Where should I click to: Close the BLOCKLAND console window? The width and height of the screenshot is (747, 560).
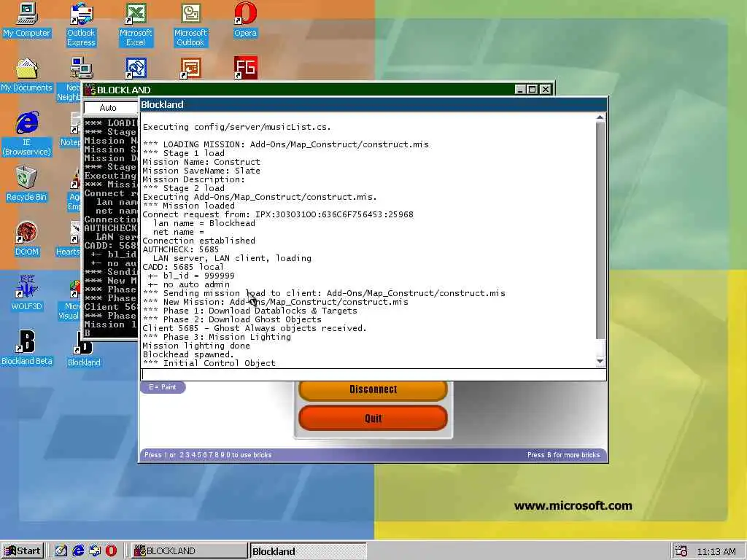pyautogui.click(x=546, y=90)
